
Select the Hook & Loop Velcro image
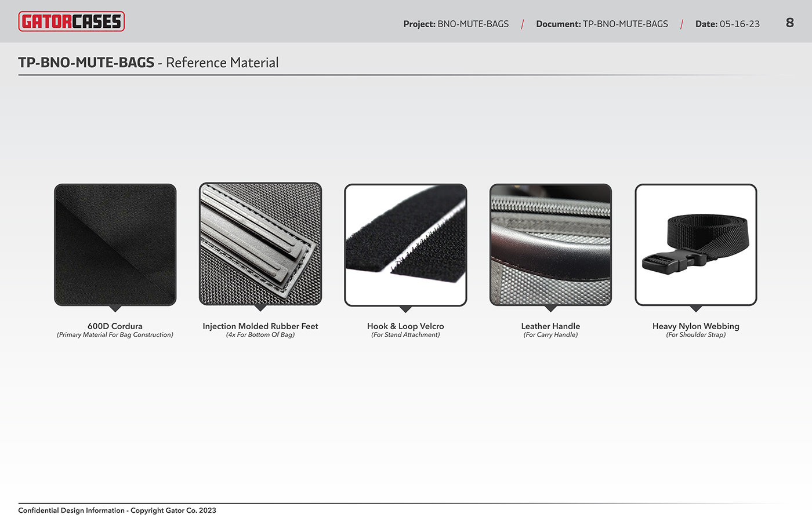coord(405,245)
